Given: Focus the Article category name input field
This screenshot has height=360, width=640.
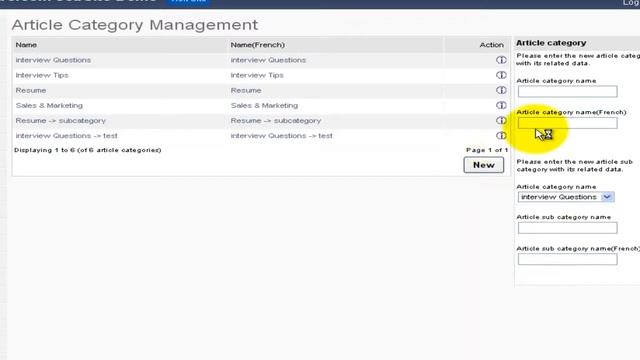Looking at the screenshot, I should tap(567, 91).
